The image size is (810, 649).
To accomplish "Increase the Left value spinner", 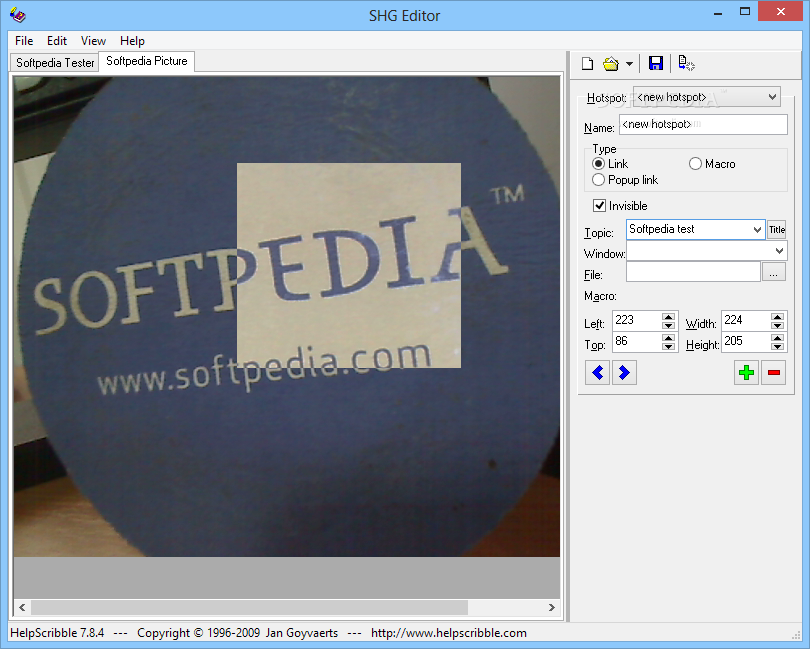I will [668, 316].
